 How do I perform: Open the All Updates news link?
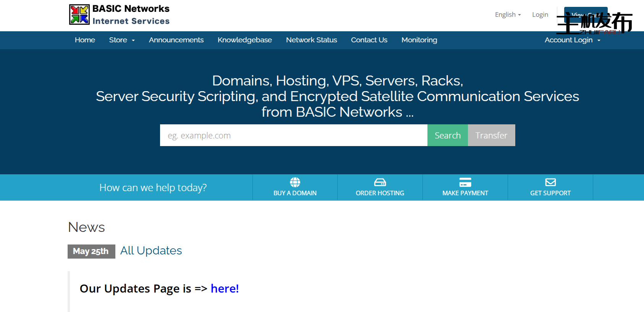(151, 251)
